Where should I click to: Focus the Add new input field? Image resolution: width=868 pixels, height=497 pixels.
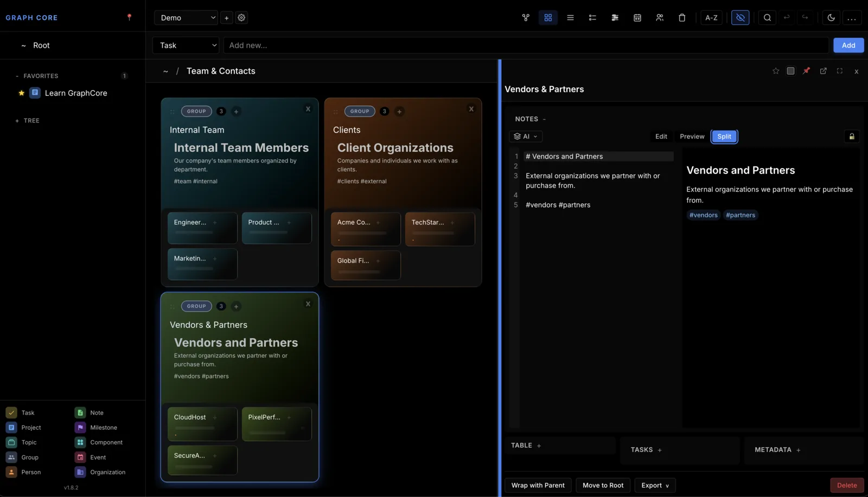[x=526, y=46]
